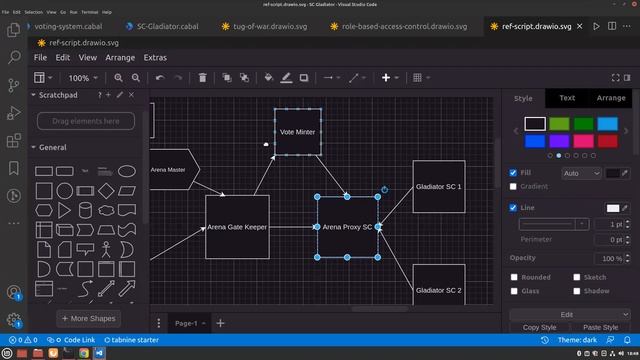This screenshot has height=360, width=640.
Task: Open the waypoints style dropdown
Action: click(x=357, y=78)
